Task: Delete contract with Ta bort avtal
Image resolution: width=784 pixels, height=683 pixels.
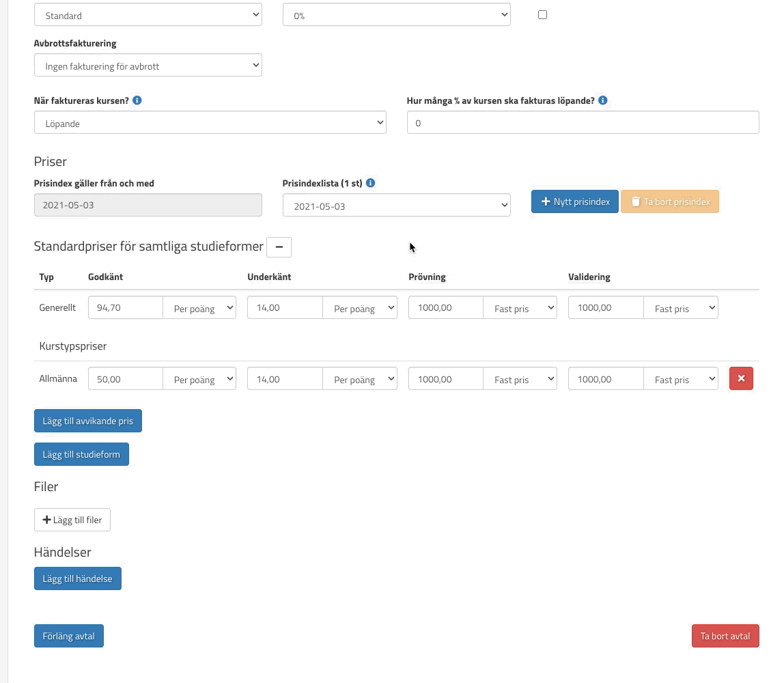Action: coord(725,636)
